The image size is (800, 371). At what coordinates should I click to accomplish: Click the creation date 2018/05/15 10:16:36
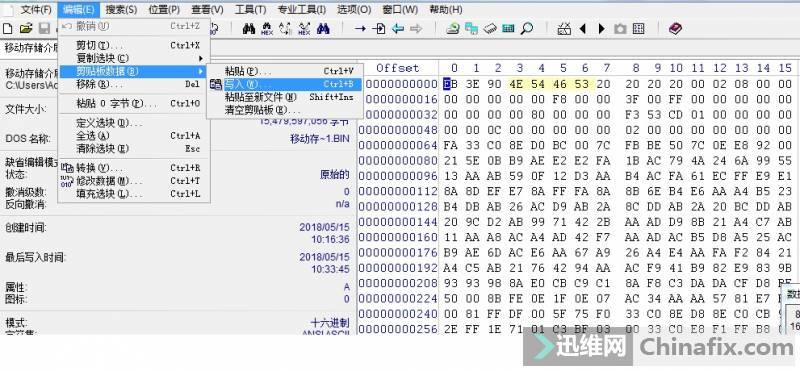[324, 233]
